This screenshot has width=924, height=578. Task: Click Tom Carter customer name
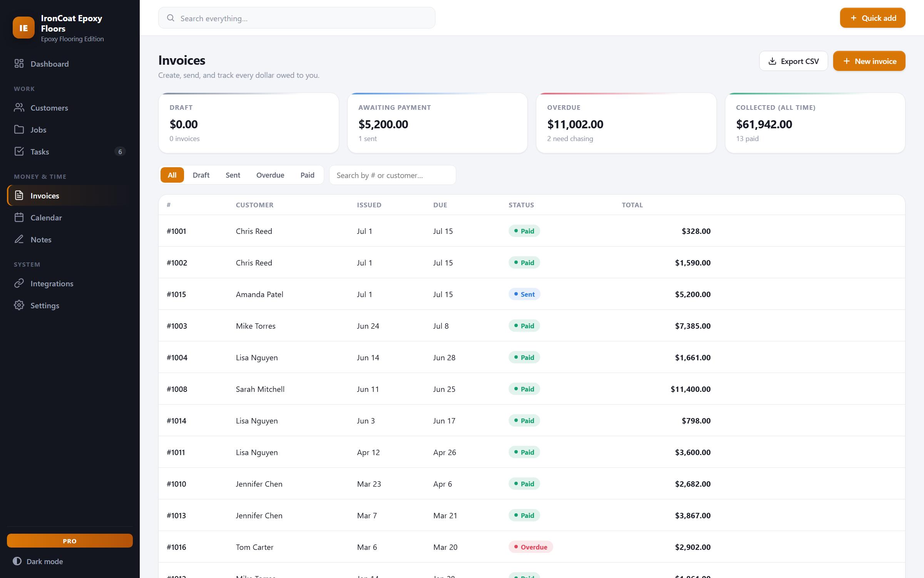(254, 547)
